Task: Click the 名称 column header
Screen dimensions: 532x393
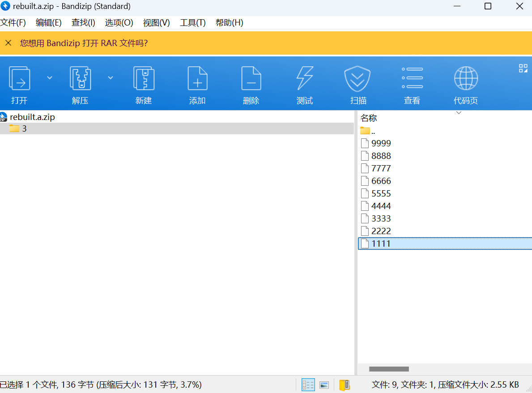Action: [x=369, y=118]
